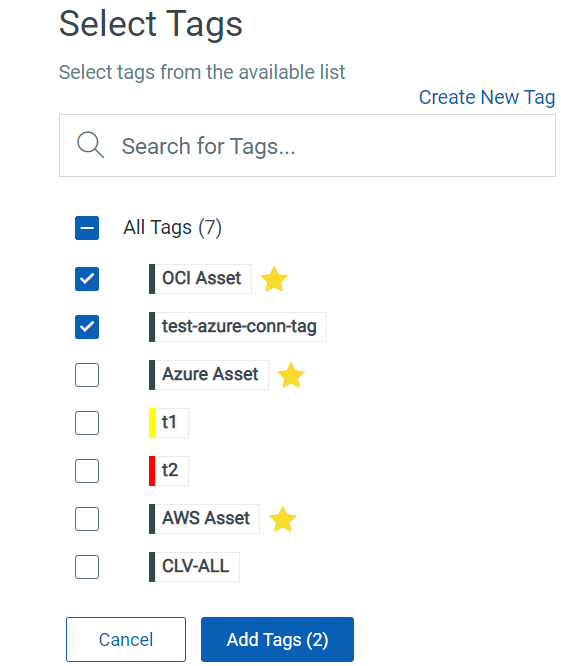Screen dimensions: 561x666
Task: Click the star next to Azure Asset
Action: (291, 375)
